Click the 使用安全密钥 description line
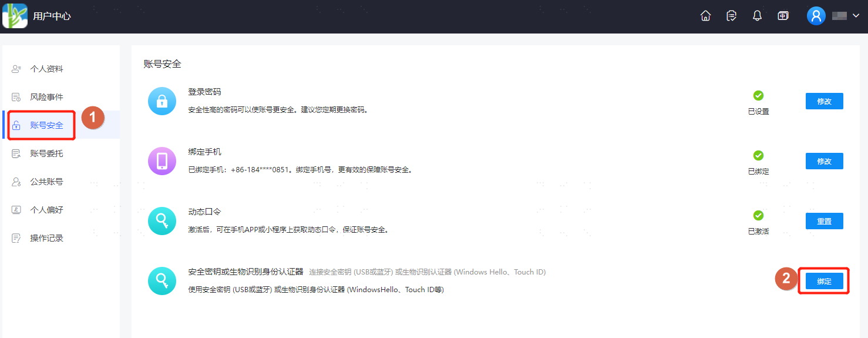The height and width of the screenshot is (338, 868). [316, 290]
